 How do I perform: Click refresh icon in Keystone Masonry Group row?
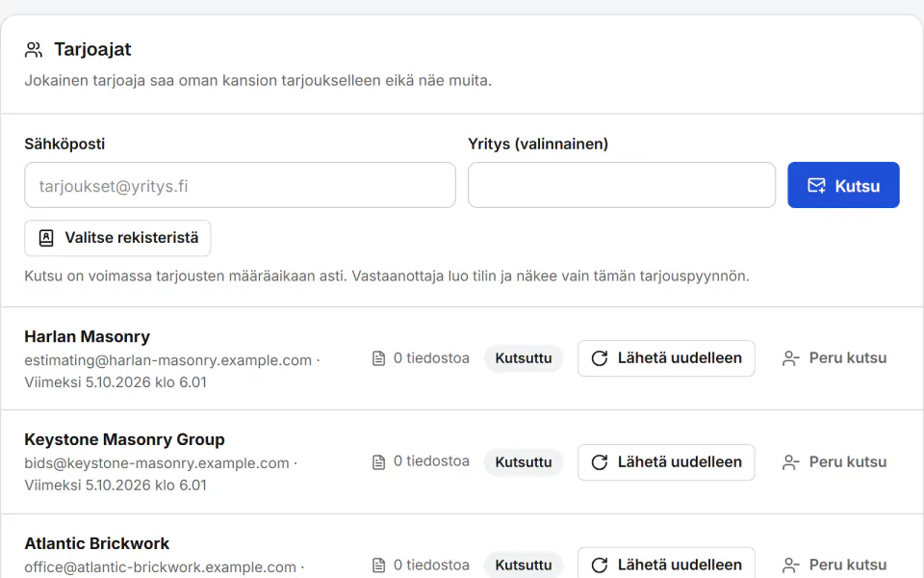point(600,462)
